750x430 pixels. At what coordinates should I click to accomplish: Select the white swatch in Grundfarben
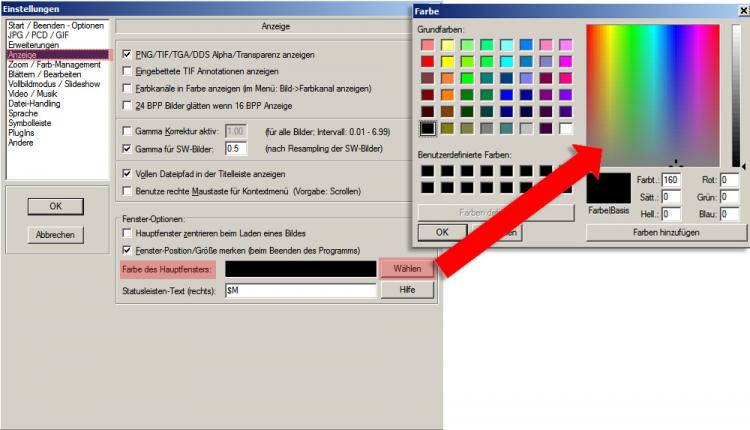(x=566, y=128)
